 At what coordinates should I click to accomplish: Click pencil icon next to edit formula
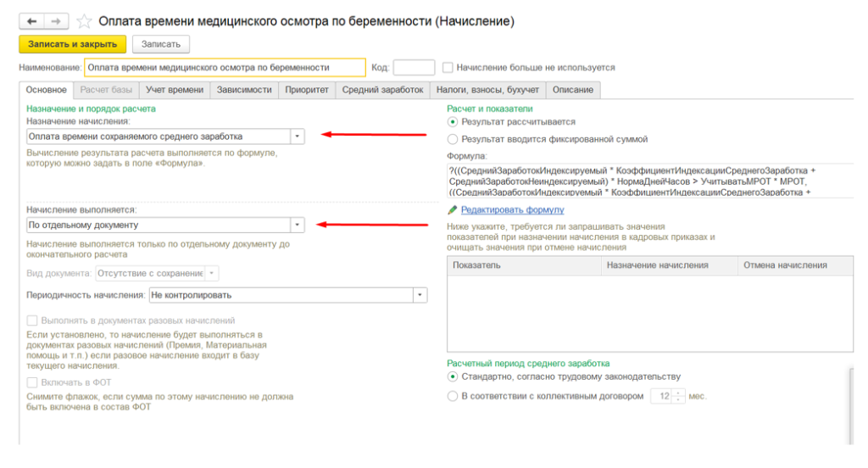pyautogui.click(x=453, y=210)
